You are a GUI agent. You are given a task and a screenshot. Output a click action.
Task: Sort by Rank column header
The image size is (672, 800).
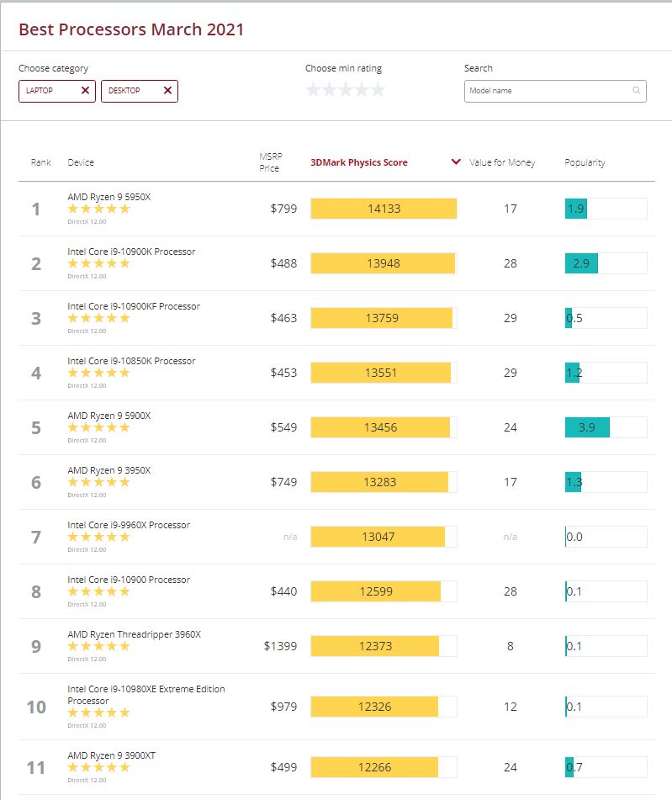(41, 162)
